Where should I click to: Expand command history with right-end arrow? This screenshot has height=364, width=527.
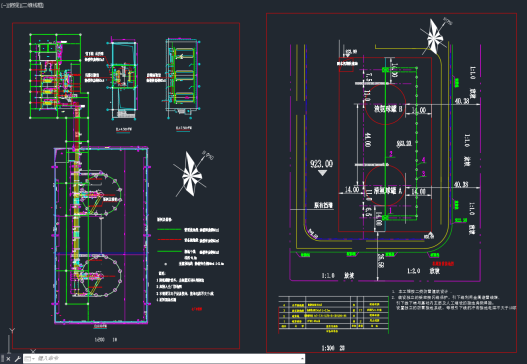(302, 359)
